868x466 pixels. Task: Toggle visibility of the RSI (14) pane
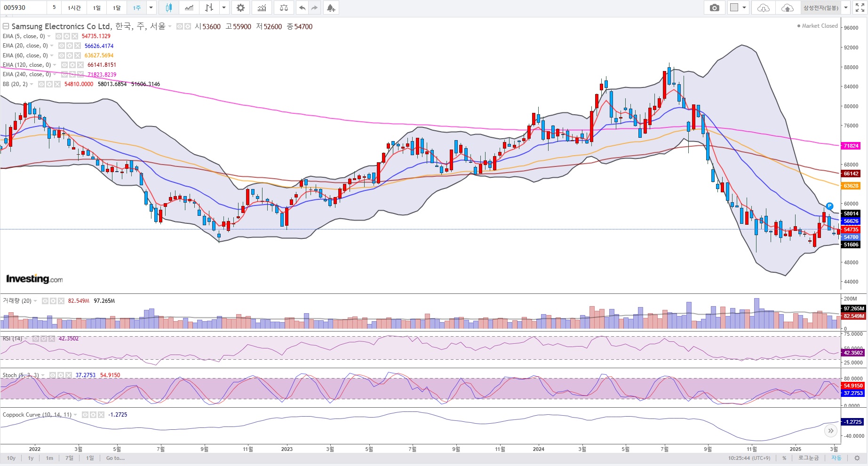35,339
